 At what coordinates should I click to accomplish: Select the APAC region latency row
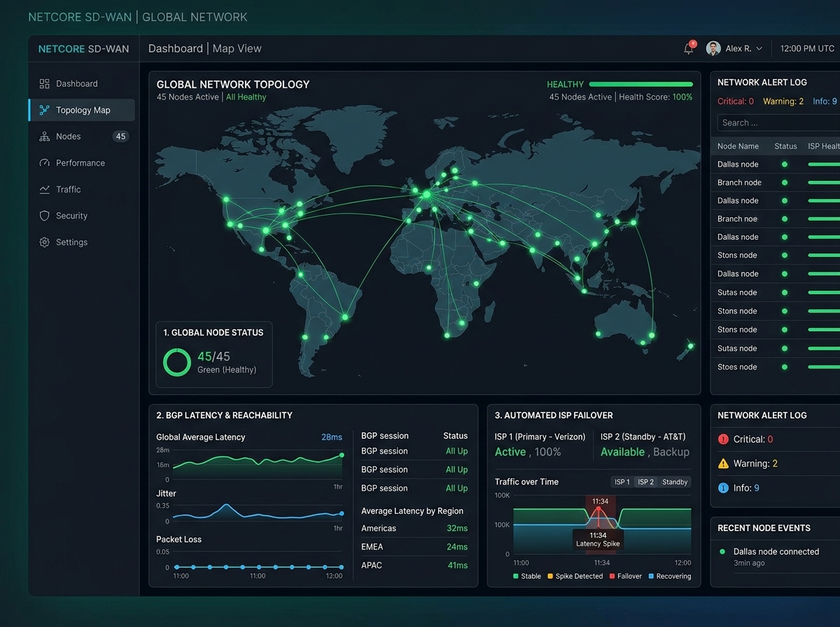(x=414, y=565)
